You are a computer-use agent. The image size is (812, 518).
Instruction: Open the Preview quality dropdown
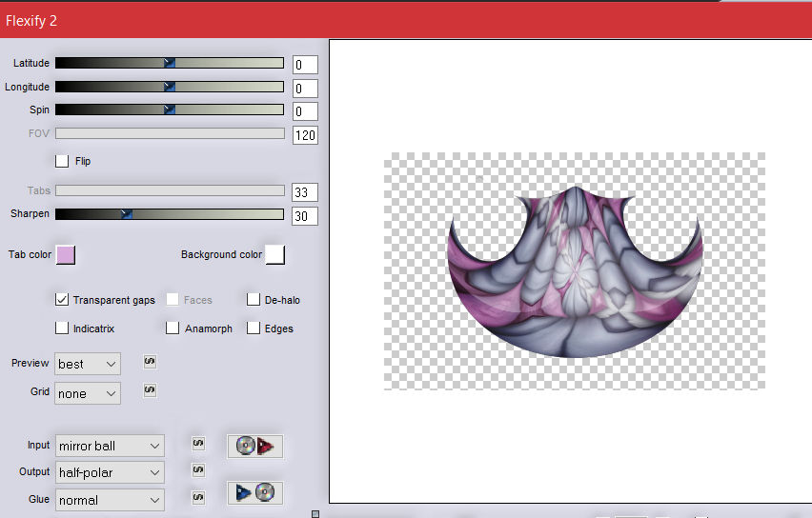coord(88,364)
